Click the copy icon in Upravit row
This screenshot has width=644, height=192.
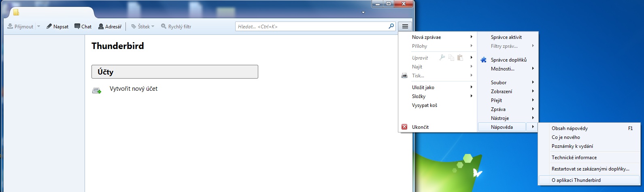(x=451, y=58)
